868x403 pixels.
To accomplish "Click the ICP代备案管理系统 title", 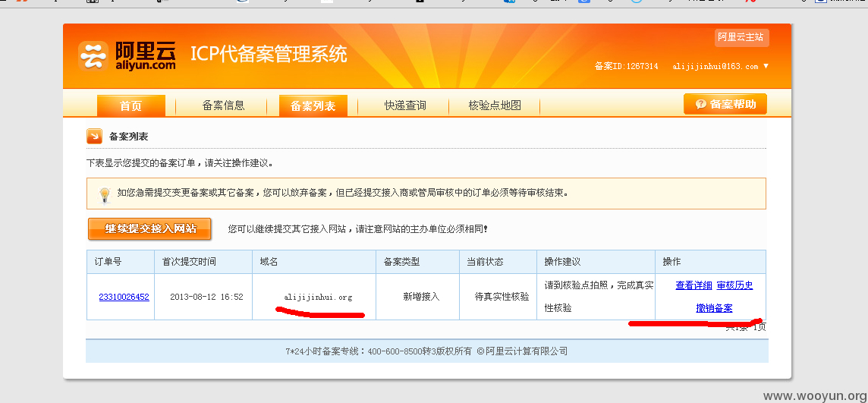I will pos(269,54).
